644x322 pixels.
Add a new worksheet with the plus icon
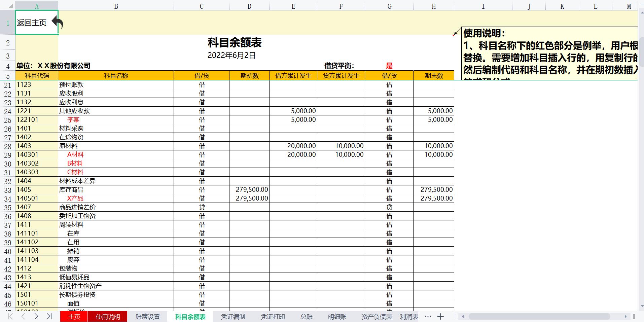[440, 316]
